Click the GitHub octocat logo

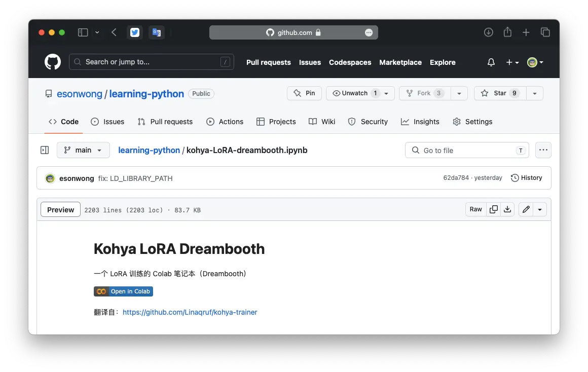click(53, 62)
